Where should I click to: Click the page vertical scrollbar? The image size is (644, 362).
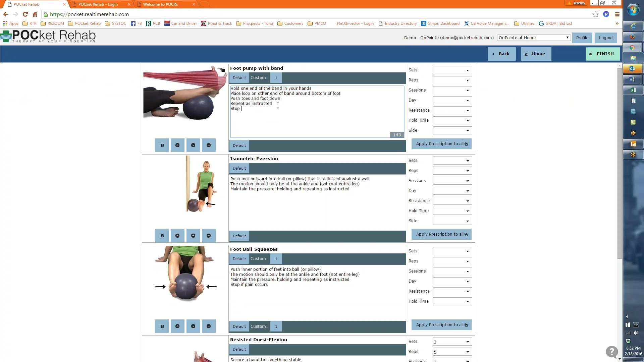pyautogui.click(x=620, y=164)
